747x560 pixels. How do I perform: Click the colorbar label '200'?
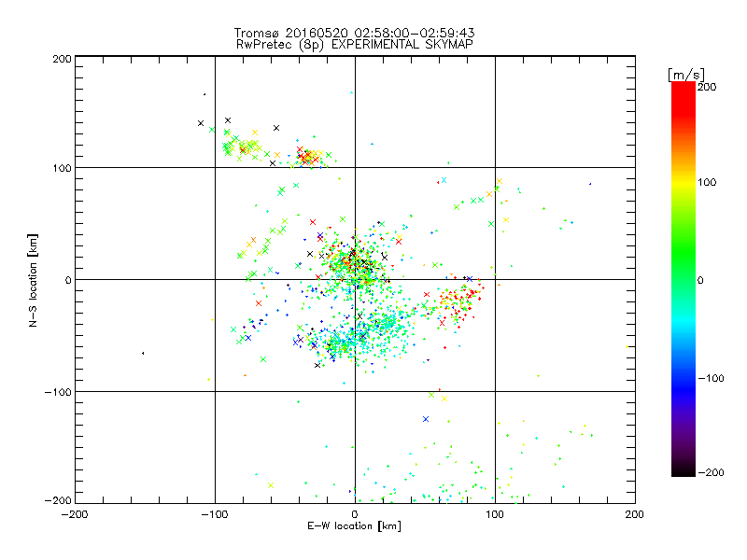(x=707, y=87)
